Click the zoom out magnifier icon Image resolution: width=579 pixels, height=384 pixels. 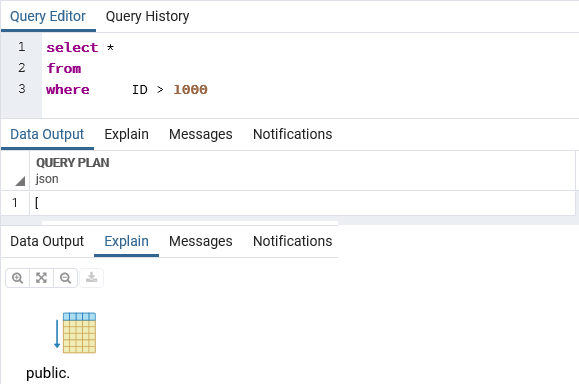(x=65, y=278)
